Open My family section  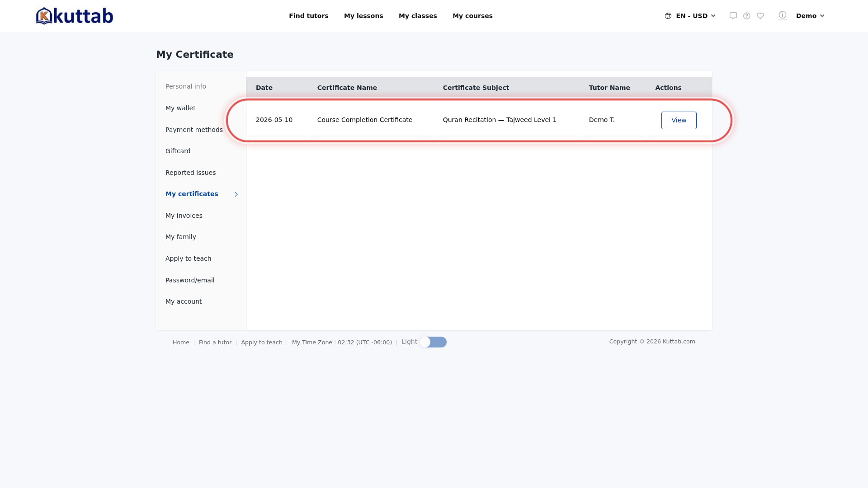[x=181, y=237]
